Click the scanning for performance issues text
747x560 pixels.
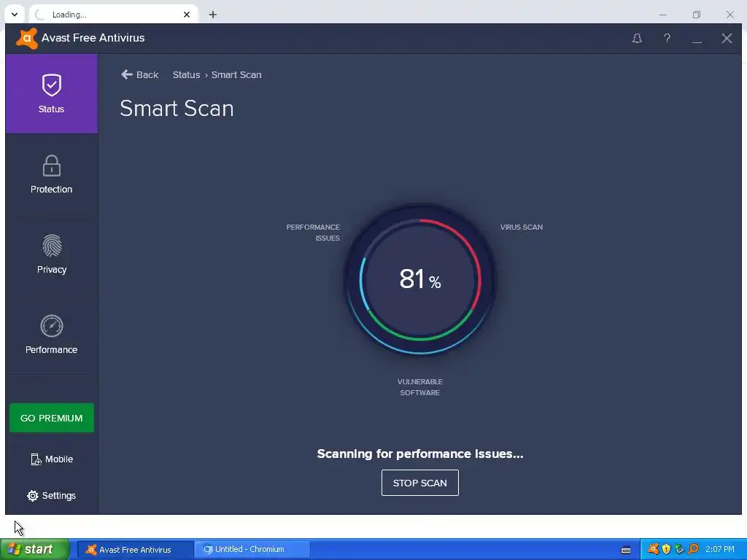(x=419, y=454)
